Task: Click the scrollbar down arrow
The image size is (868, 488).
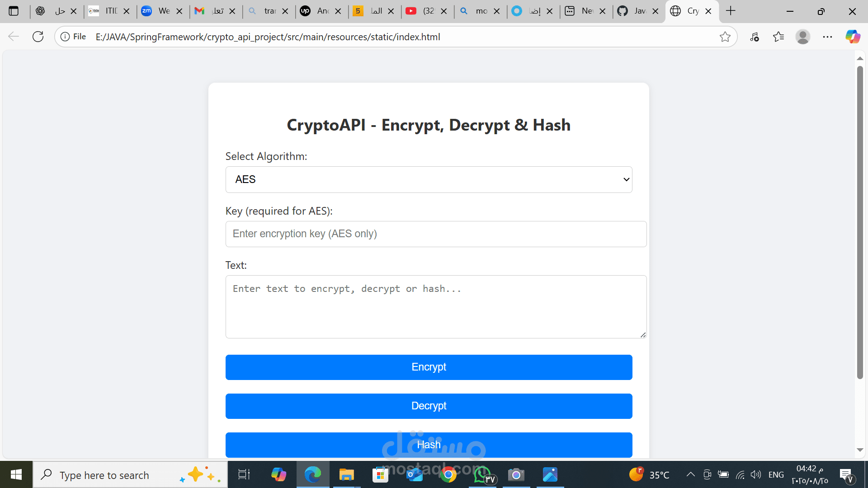Action: pyautogui.click(x=860, y=450)
